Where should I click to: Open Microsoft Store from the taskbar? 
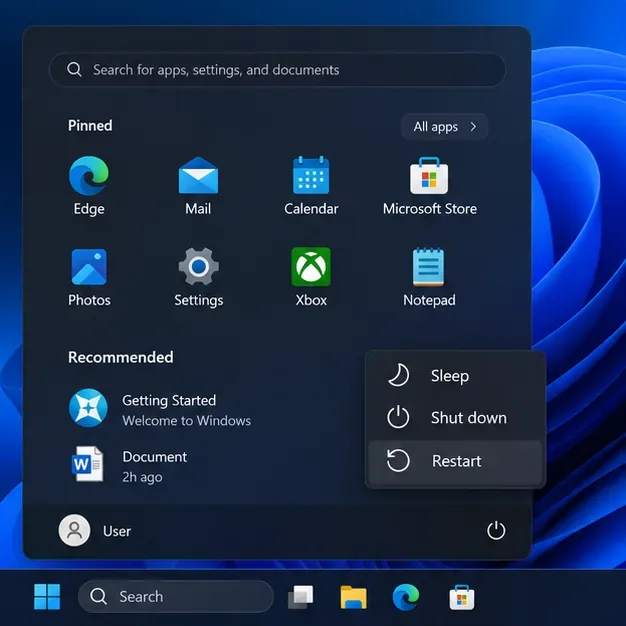462,597
